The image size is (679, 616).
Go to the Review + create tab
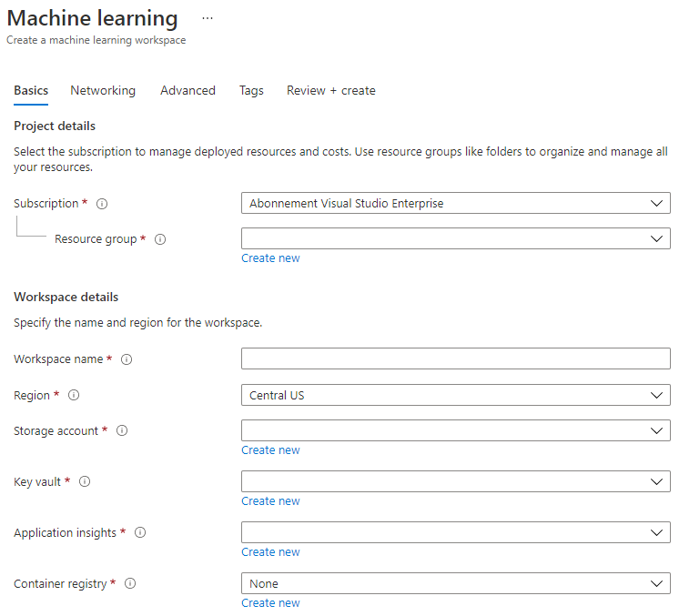tap(330, 91)
